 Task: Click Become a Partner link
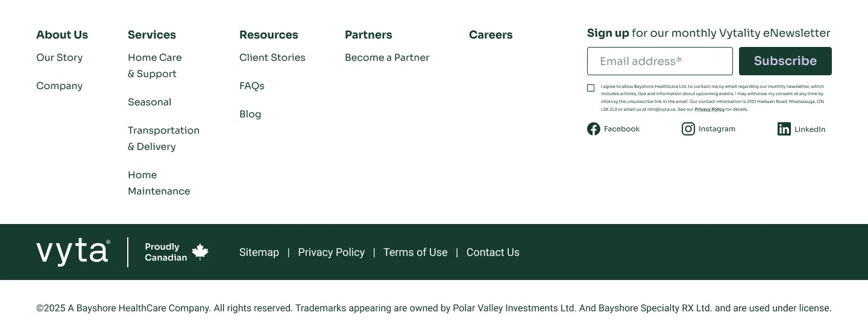coord(387,58)
